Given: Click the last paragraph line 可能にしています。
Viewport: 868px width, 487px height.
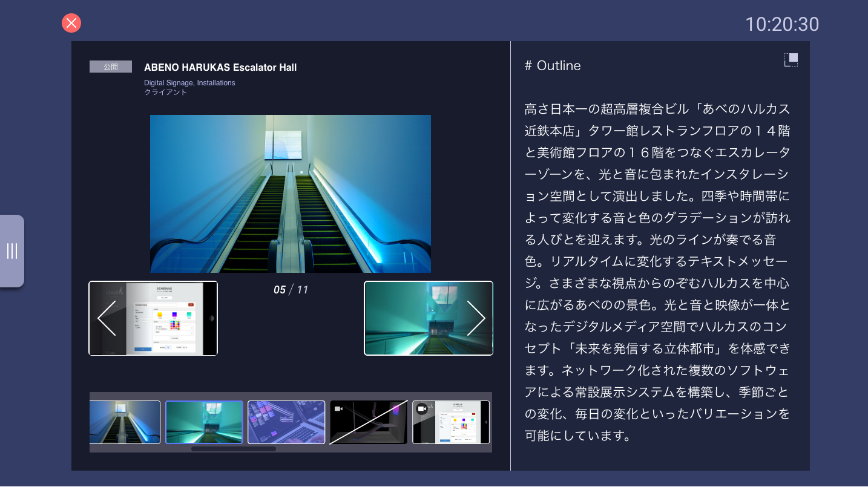Looking at the screenshot, I should pos(577,436).
